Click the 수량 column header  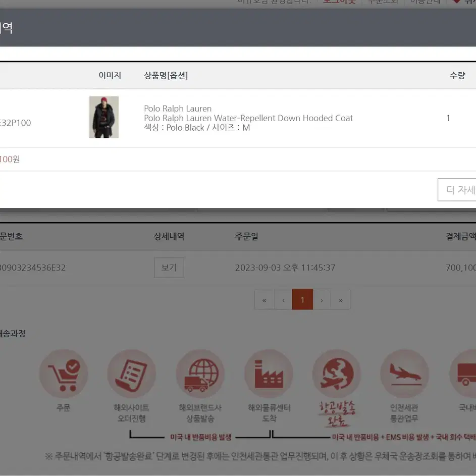click(x=457, y=75)
